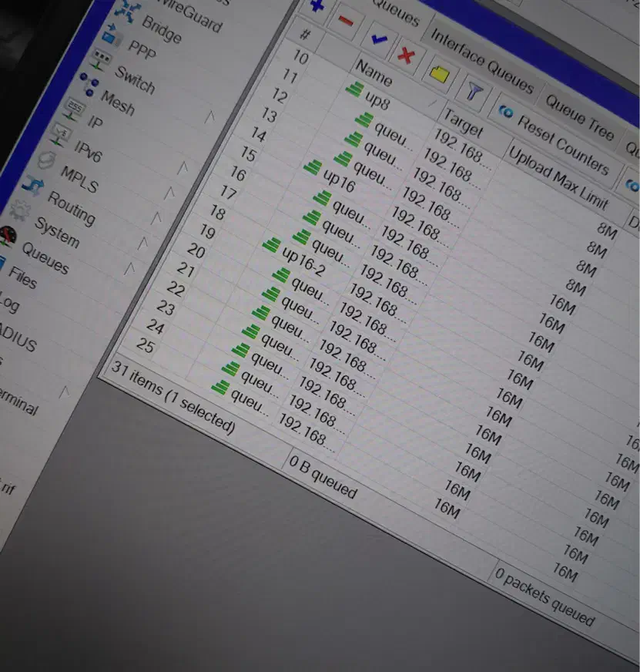This screenshot has width=640, height=672.
Task: Click the Routing sidebar icon
Action: click(x=32, y=186)
